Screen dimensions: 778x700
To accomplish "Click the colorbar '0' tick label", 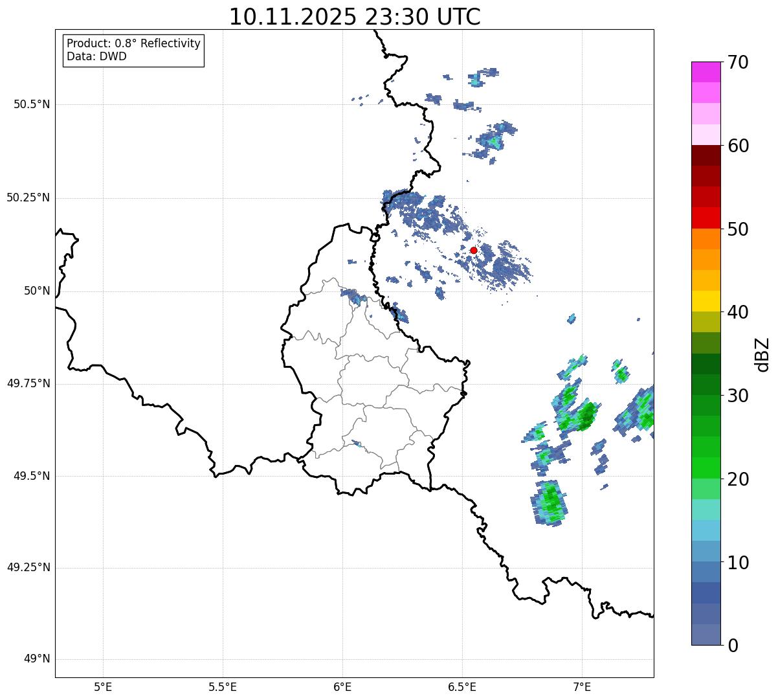I will click(x=732, y=646).
